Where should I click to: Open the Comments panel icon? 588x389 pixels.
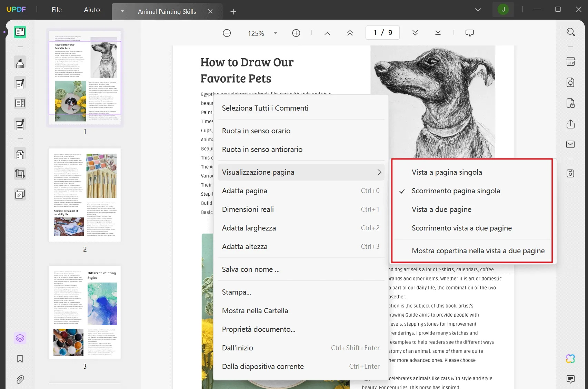[571, 379]
